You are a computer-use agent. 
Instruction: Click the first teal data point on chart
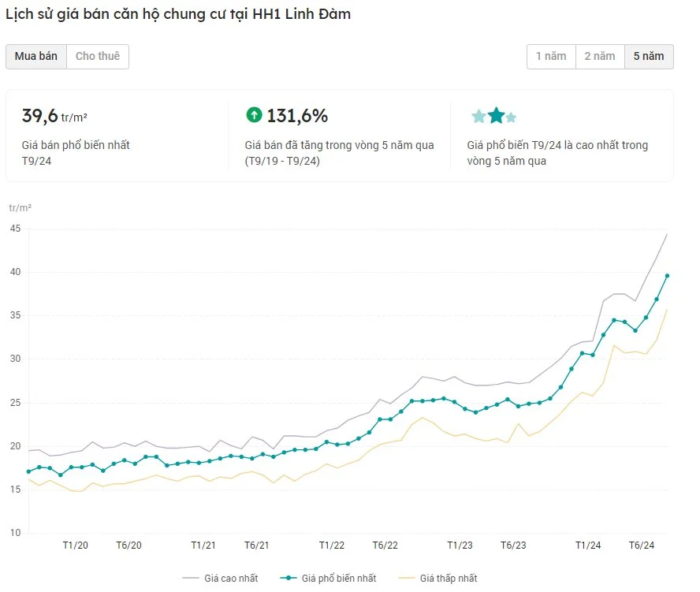tap(28, 471)
